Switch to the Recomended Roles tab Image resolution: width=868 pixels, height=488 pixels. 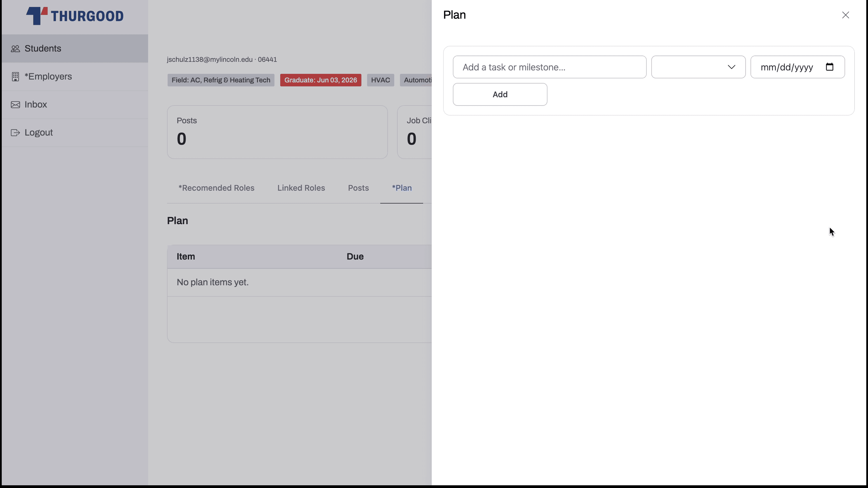(x=216, y=188)
